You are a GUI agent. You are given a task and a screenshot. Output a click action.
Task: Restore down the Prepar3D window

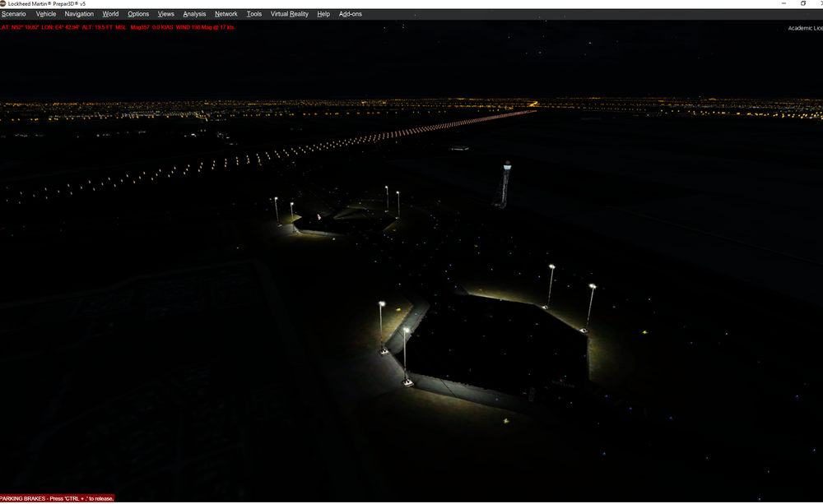point(803,3)
